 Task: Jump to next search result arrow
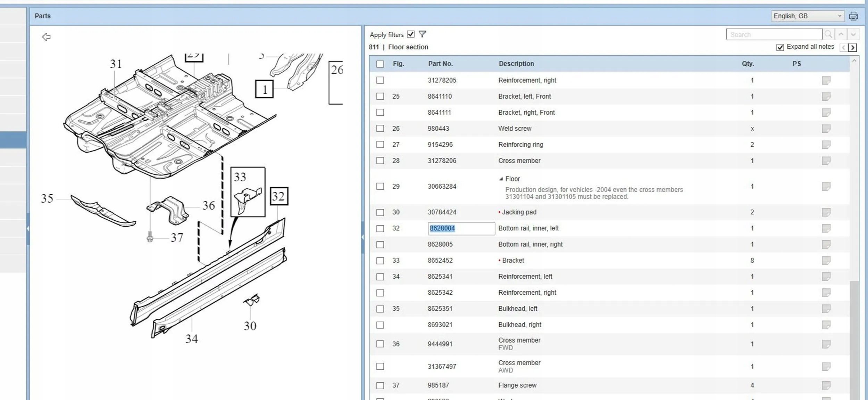click(853, 34)
